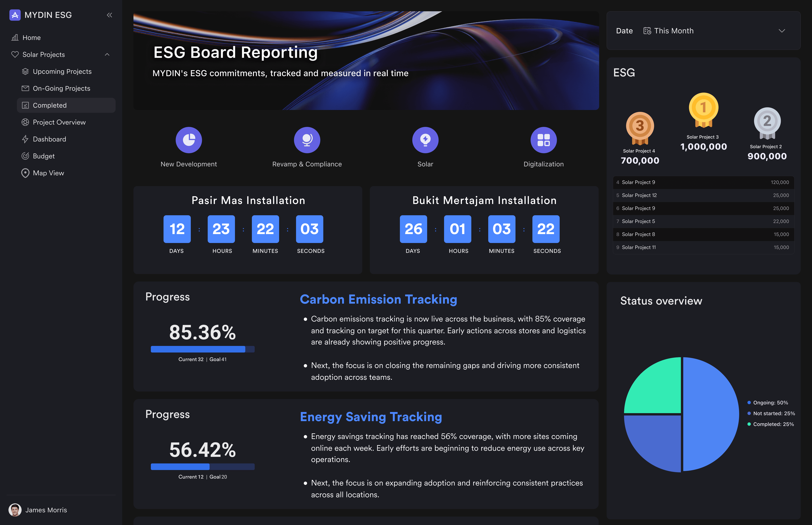This screenshot has width=812, height=525.
Task: Click the Home bar-chart icon in sidebar
Action: pos(15,37)
